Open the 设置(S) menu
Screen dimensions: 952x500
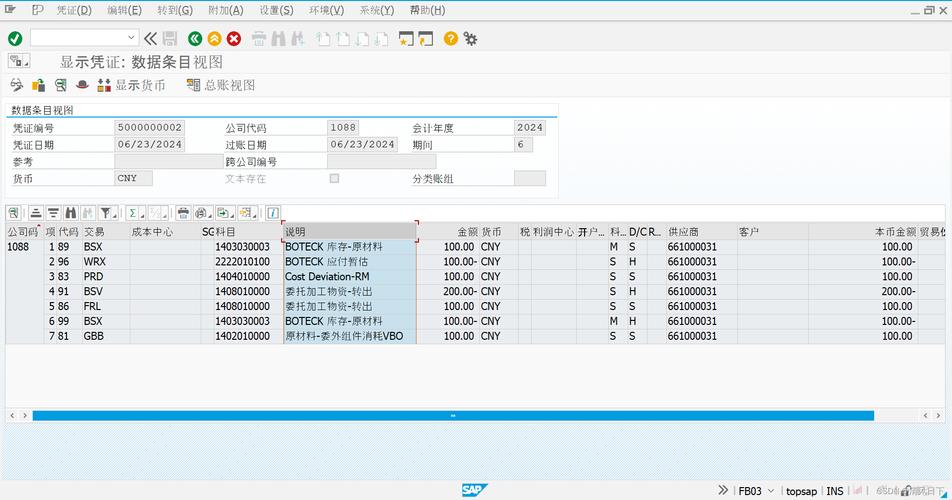pyautogui.click(x=276, y=10)
